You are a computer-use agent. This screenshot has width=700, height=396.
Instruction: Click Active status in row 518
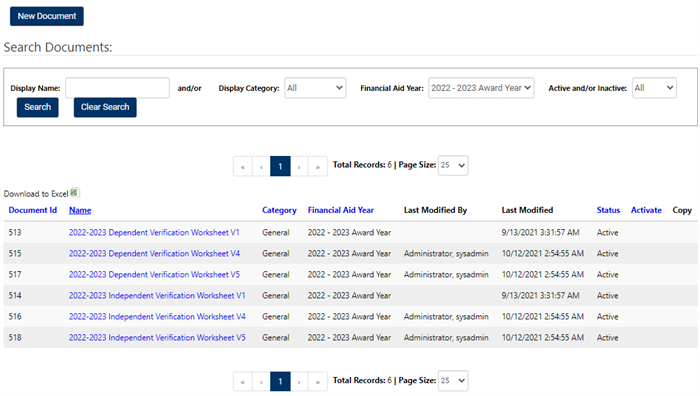point(608,338)
